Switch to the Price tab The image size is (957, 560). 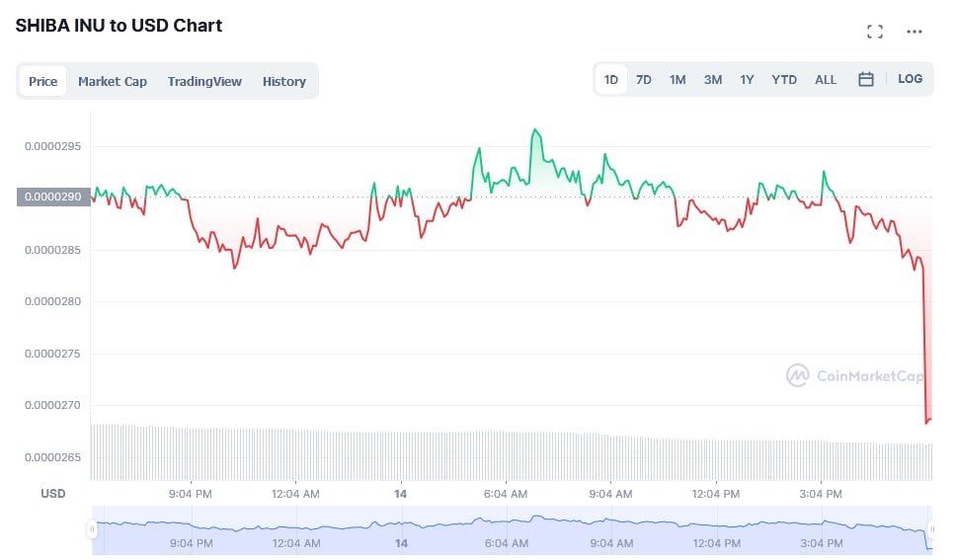click(42, 81)
